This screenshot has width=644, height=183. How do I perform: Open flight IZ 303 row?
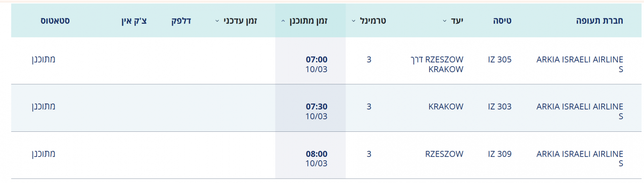pos(499,107)
